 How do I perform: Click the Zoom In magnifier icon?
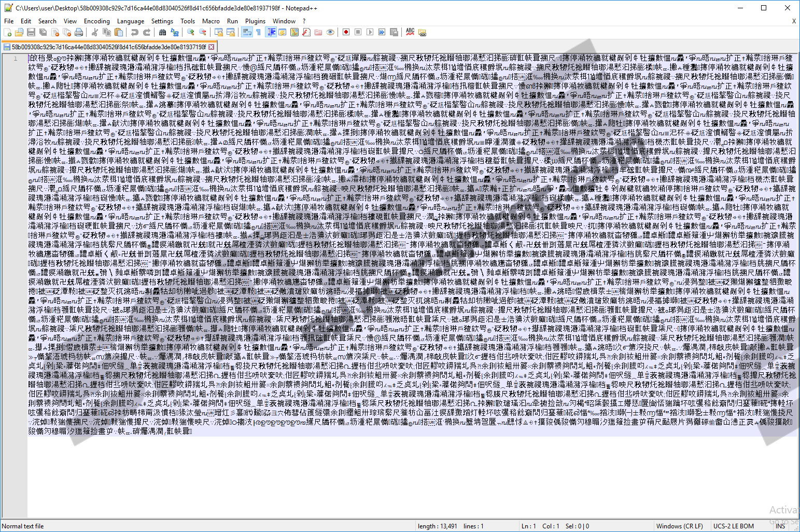191,32
